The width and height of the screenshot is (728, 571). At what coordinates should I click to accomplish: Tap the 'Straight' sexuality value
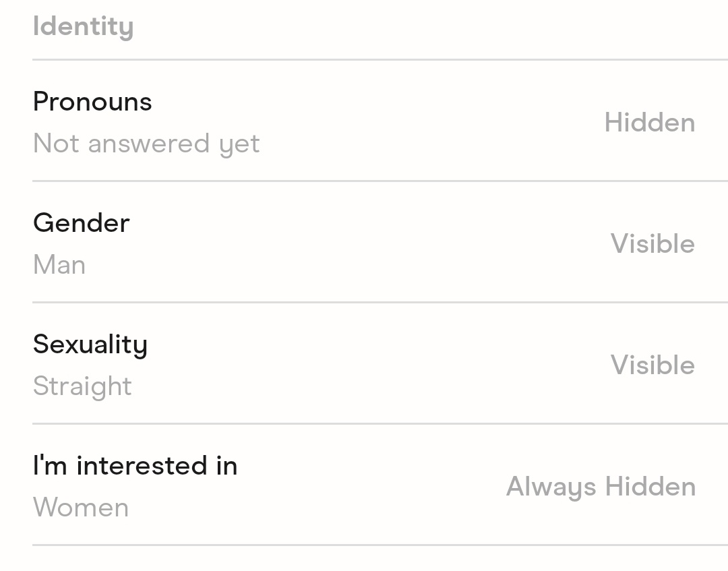[82, 386]
